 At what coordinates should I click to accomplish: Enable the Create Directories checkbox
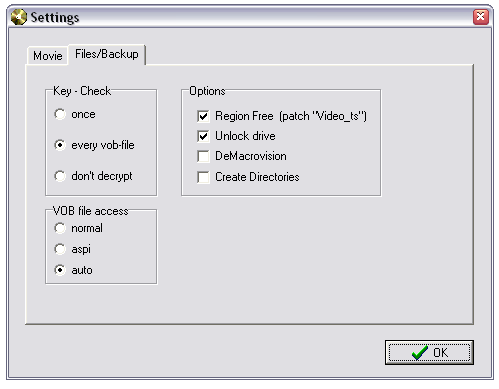203,177
